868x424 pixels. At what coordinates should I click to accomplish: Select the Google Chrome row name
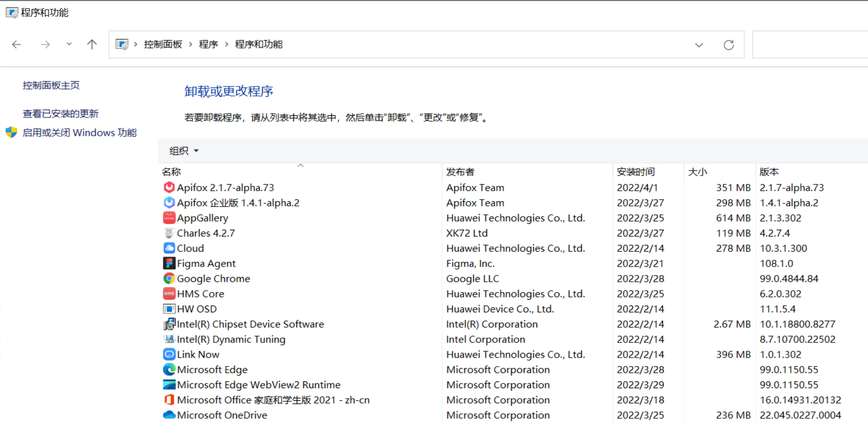coord(213,279)
